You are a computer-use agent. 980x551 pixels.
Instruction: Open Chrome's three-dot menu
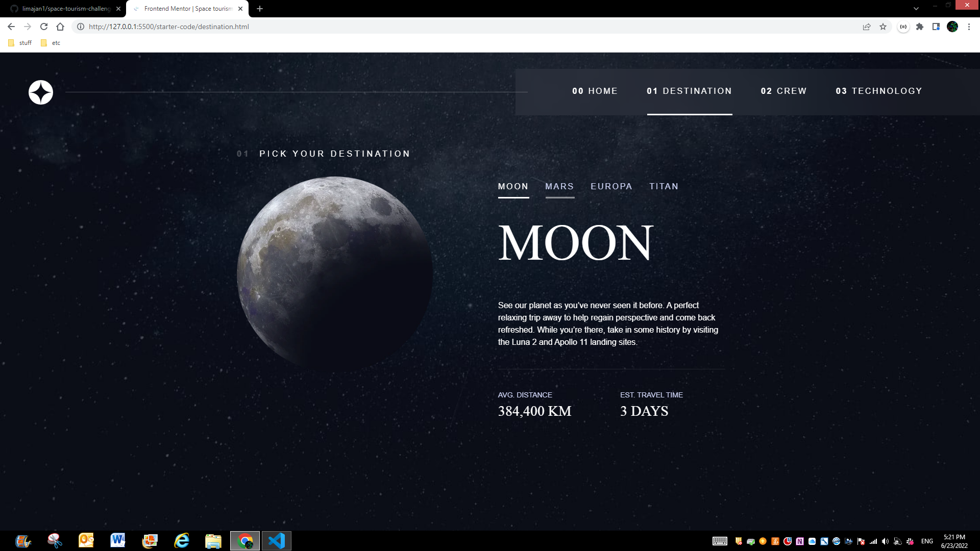(969, 27)
